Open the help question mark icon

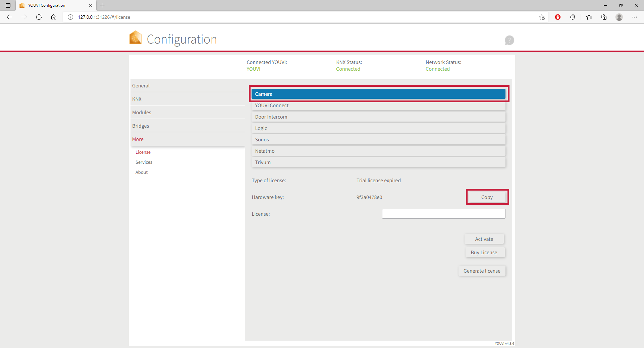click(509, 40)
